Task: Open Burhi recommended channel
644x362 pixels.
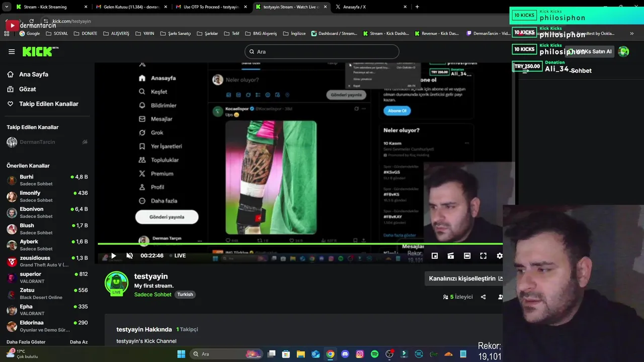Action: pos(47,180)
